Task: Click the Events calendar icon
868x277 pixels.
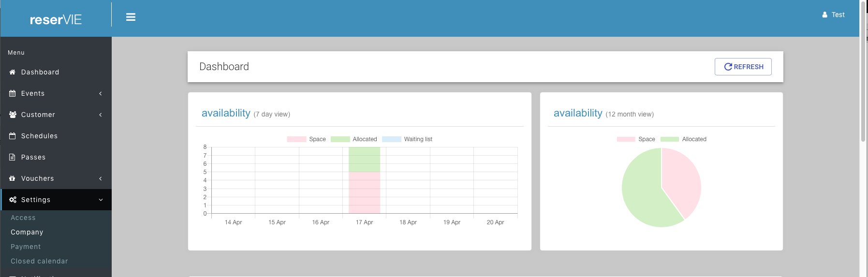Action: pyautogui.click(x=13, y=93)
